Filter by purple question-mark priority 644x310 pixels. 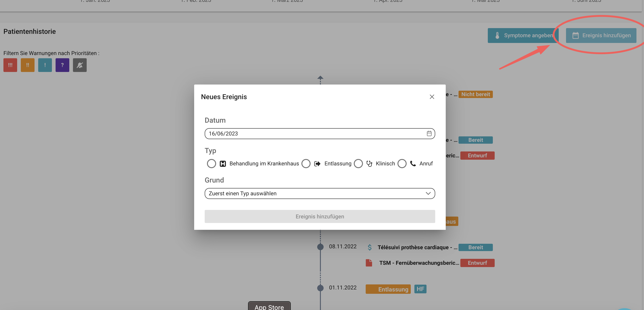(x=62, y=65)
